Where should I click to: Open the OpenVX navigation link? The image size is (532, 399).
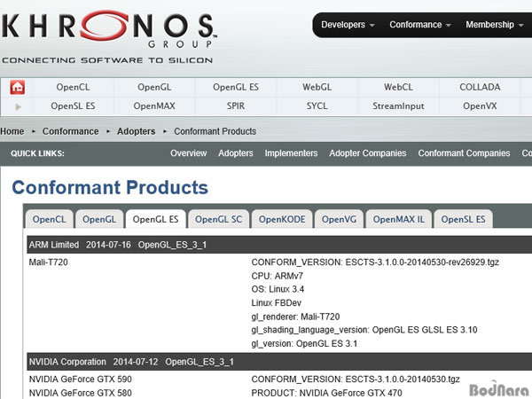[x=480, y=106]
